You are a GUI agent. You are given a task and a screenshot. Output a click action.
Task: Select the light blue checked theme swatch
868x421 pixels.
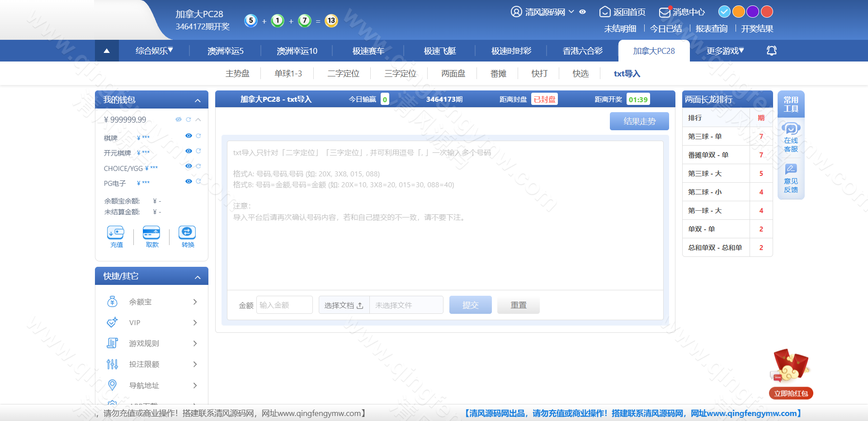(724, 11)
